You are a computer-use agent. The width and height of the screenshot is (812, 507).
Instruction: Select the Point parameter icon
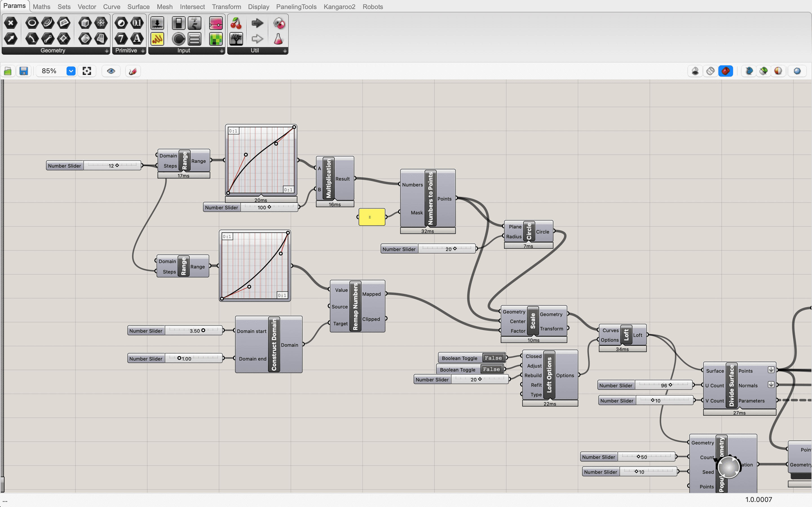pos(11,23)
